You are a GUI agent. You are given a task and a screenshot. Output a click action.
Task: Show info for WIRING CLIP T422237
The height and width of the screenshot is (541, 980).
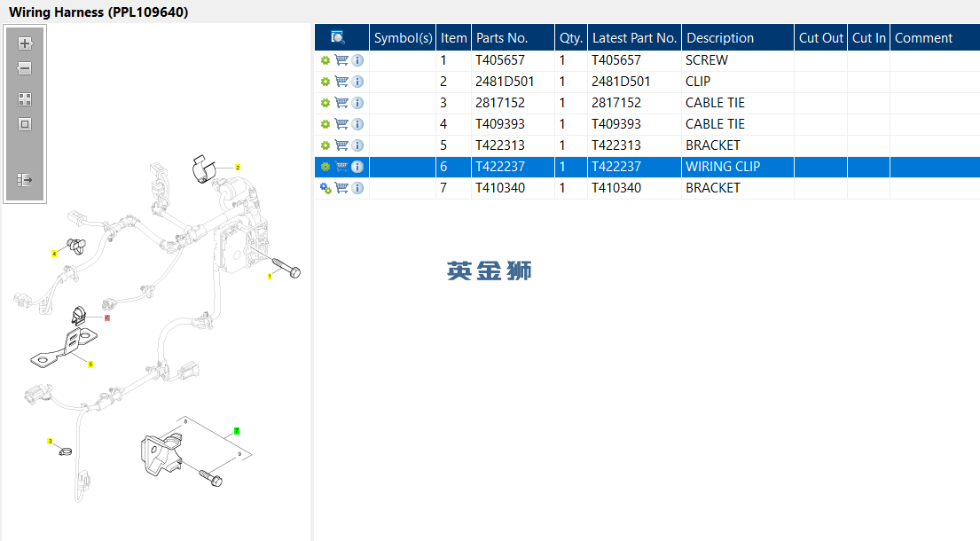point(357,167)
